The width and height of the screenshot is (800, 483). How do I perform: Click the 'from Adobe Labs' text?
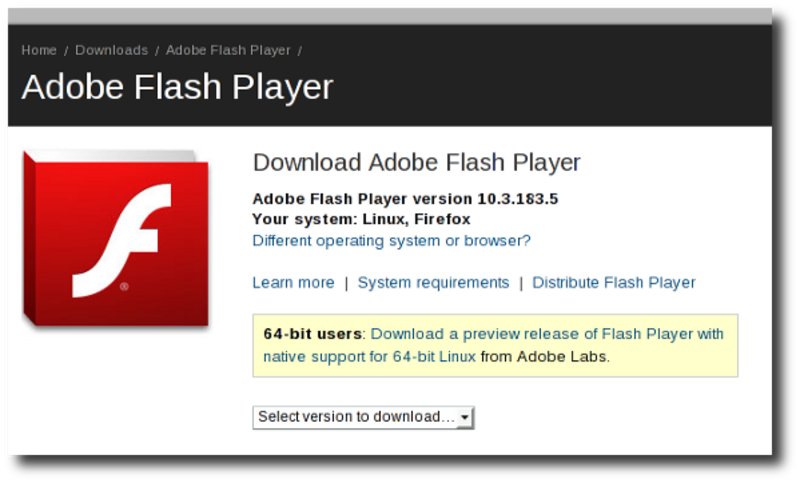point(545,356)
